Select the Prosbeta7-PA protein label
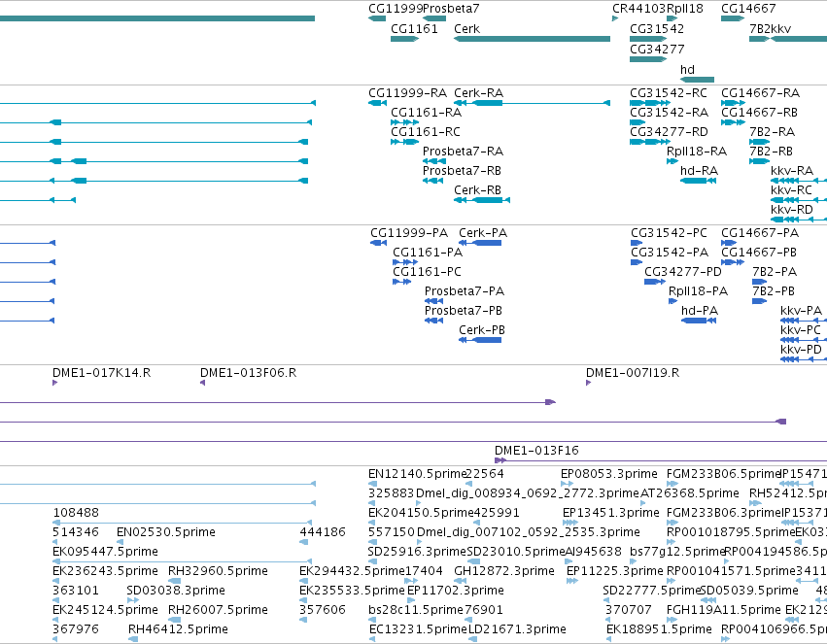This screenshot has height=644, width=827. click(465, 292)
